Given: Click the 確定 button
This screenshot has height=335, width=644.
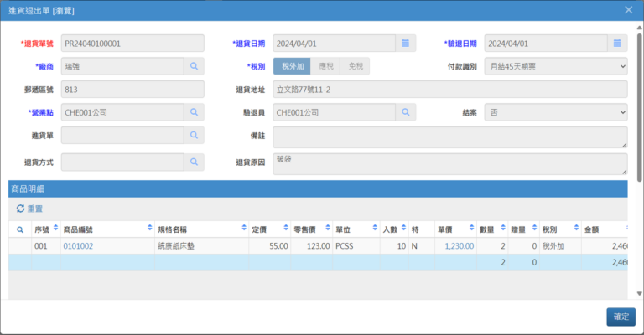Looking at the screenshot, I should tap(621, 317).
